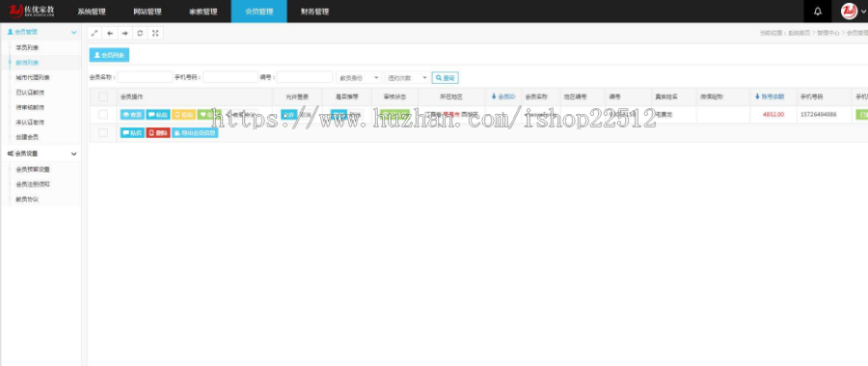The image size is (868, 366).
Task: Open 已认证教师 in the sidebar
Action: click(x=31, y=93)
